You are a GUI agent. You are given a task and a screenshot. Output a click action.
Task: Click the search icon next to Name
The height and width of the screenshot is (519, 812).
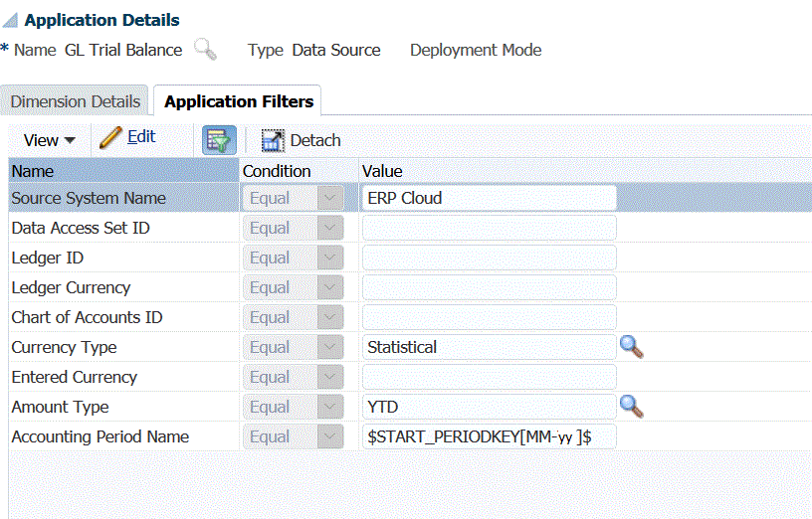pyautogui.click(x=205, y=50)
